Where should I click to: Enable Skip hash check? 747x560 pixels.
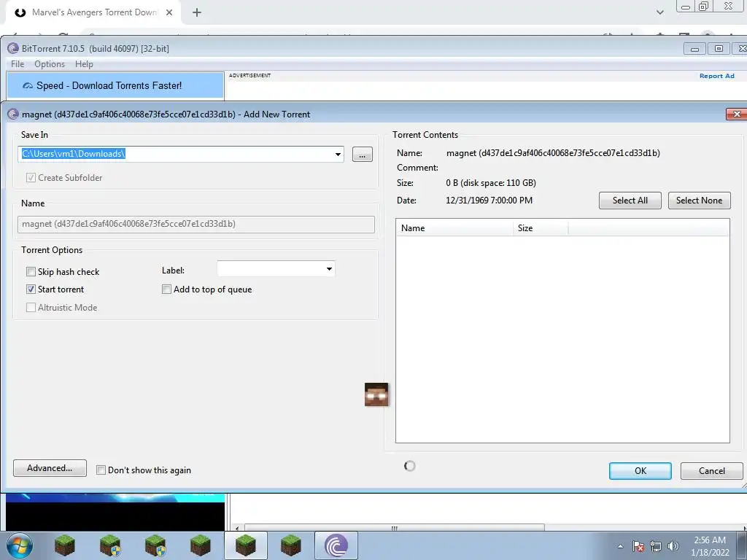click(31, 271)
